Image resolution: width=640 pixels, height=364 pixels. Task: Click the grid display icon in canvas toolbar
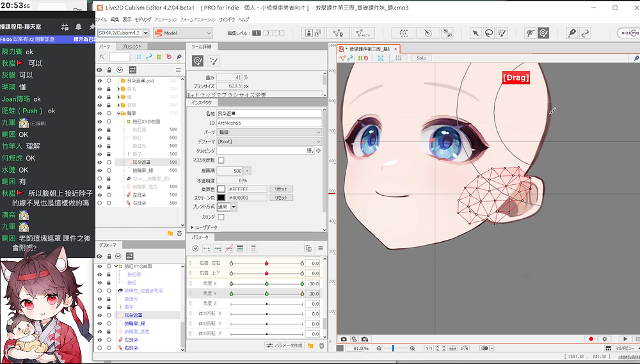pyautogui.click(x=398, y=58)
